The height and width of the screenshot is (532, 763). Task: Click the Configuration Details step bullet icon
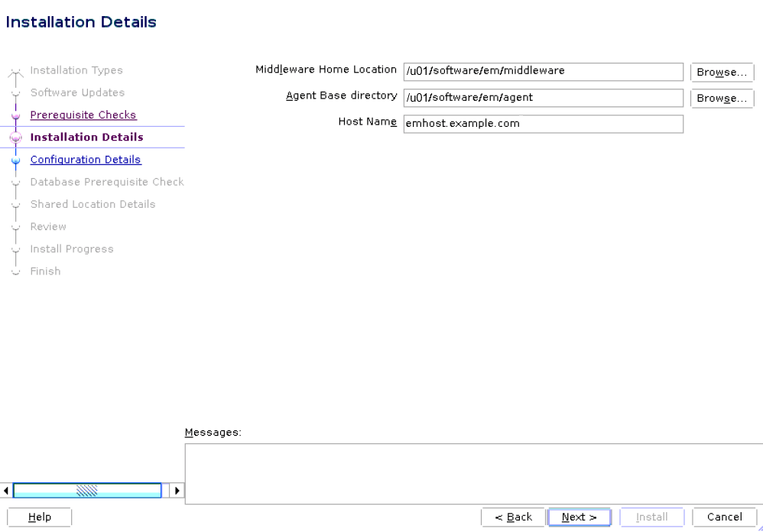pos(15,160)
